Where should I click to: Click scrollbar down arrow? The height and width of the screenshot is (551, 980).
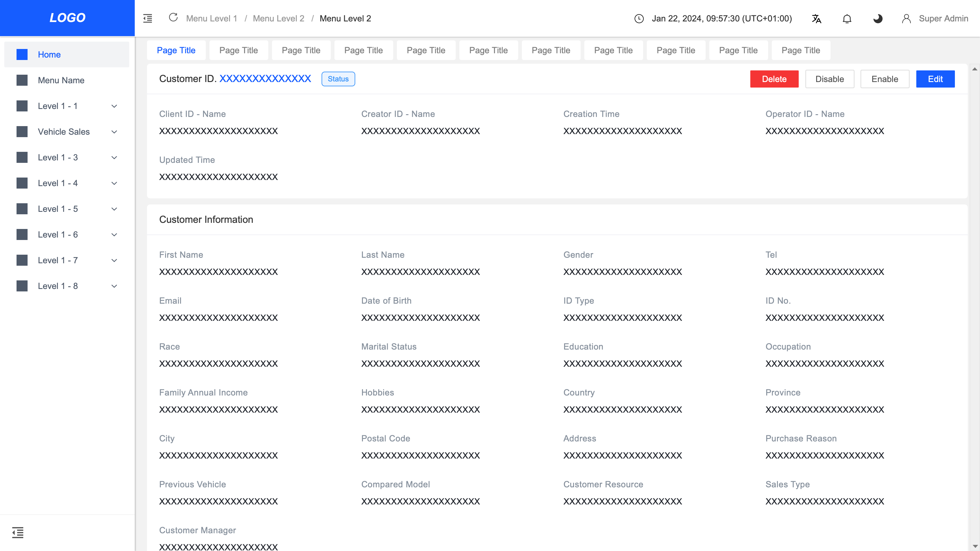click(975, 546)
